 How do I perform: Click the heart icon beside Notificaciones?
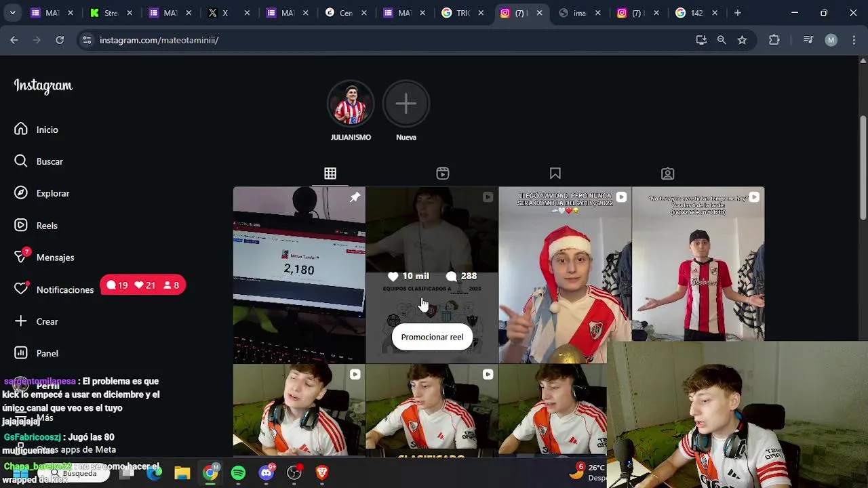point(21,289)
